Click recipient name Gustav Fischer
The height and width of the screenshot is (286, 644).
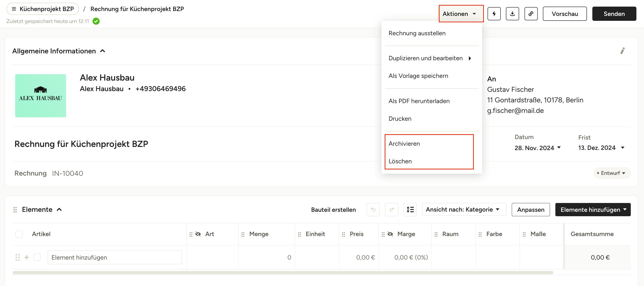(x=510, y=90)
